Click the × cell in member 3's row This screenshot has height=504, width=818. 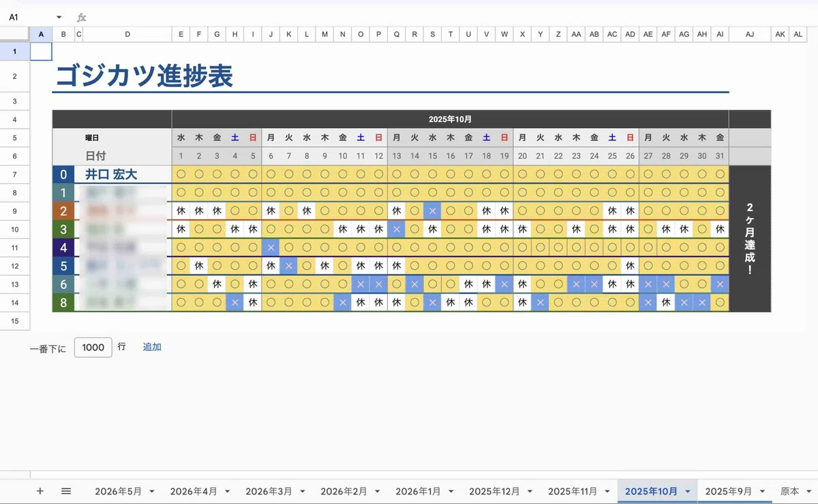coord(397,230)
